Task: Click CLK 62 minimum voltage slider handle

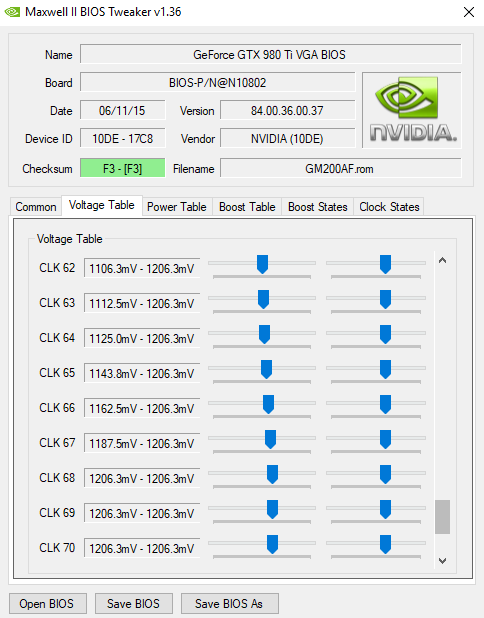Action: pyautogui.click(x=262, y=264)
